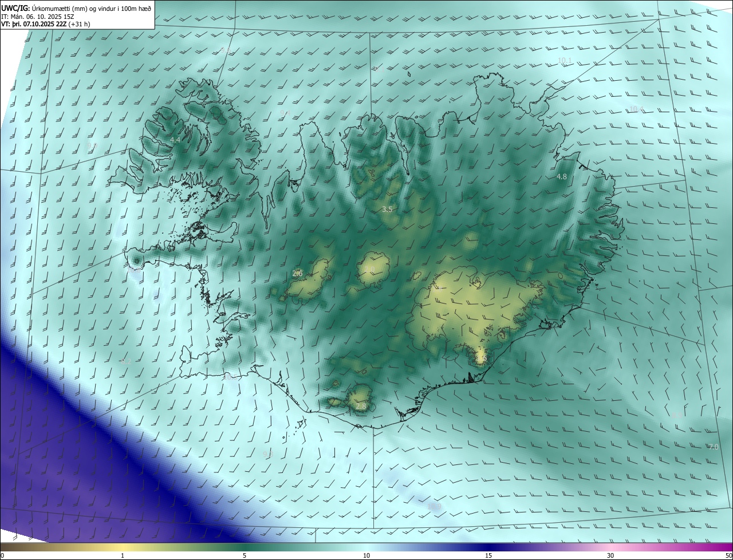Image resolution: width=733 pixels, height=560 pixels.
Task: Click the 3.5 value in north Iceland
Action: [x=387, y=210]
